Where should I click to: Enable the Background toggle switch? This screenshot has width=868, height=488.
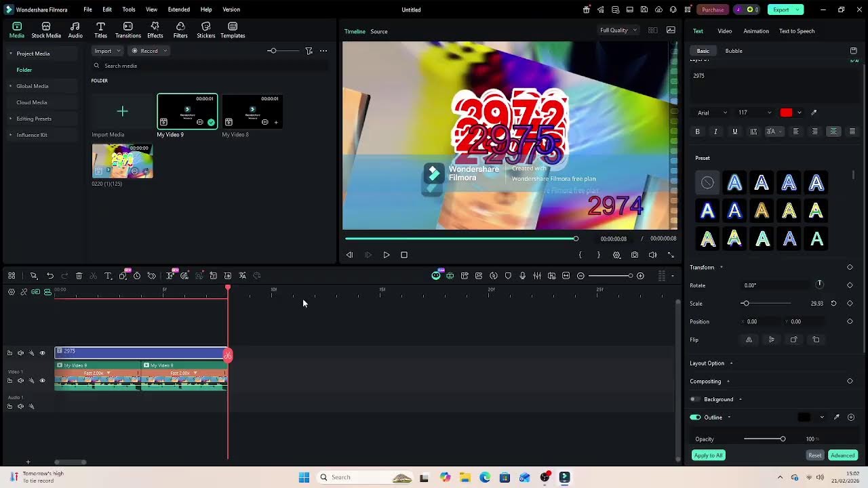coord(695,399)
